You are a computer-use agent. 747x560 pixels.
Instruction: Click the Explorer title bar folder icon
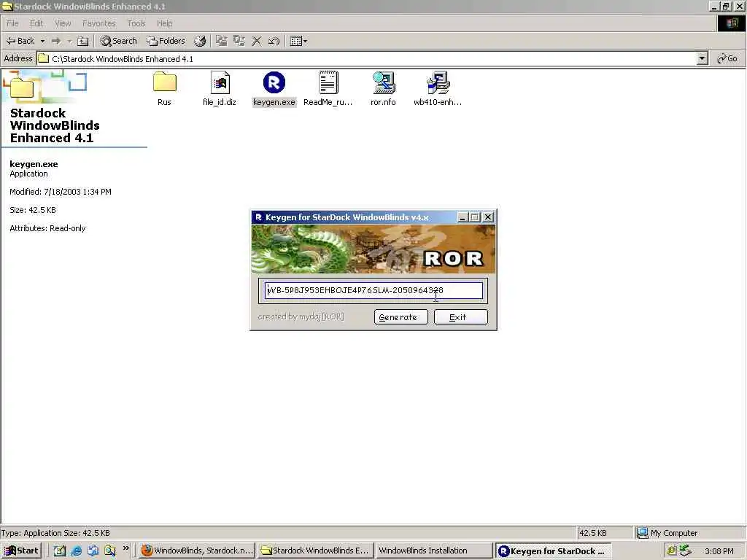coord(7,6)
